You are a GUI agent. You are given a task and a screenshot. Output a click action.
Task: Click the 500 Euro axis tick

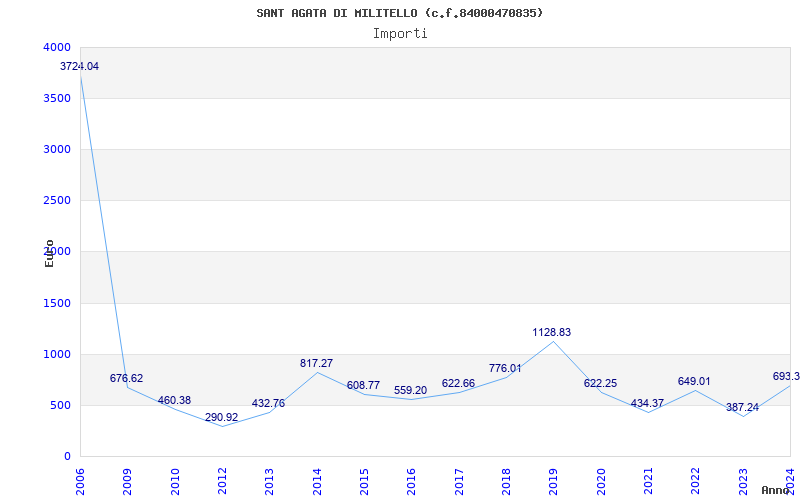(61, 406)
